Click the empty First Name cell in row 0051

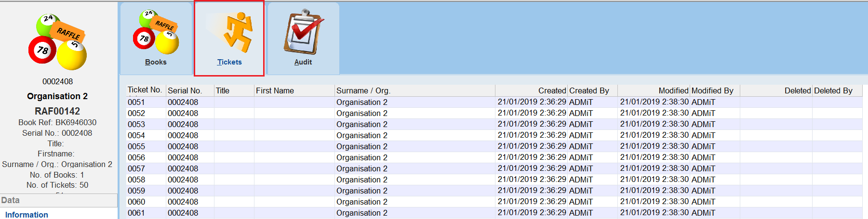tap(294, 102)
